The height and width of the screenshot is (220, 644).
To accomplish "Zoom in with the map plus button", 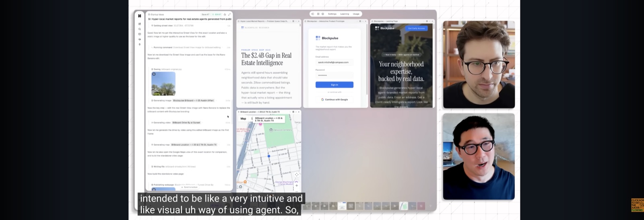I will [297, 185].
